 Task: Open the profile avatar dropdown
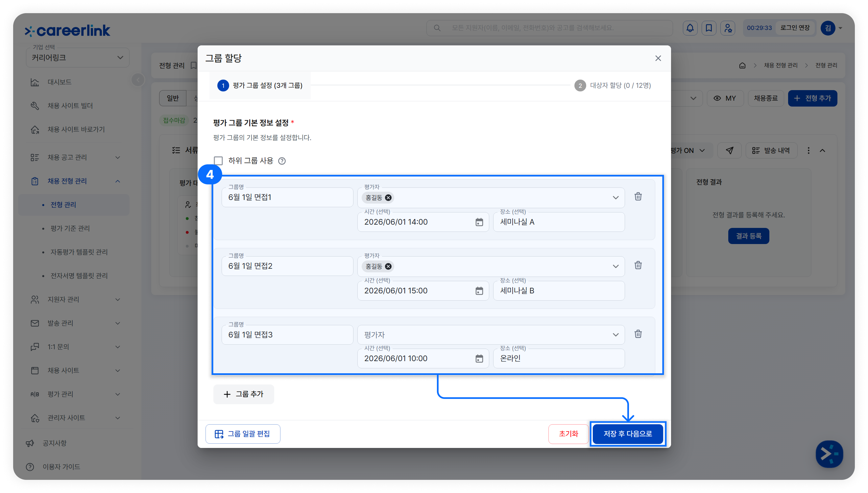832,28
